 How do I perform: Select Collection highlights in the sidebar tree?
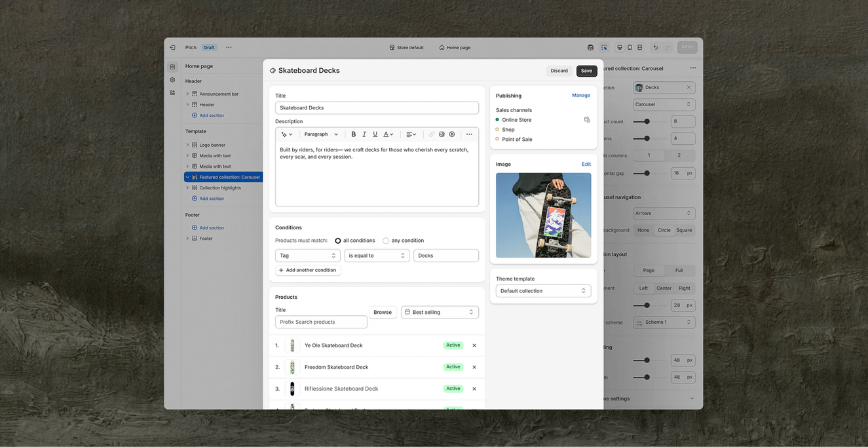(219, 188)
